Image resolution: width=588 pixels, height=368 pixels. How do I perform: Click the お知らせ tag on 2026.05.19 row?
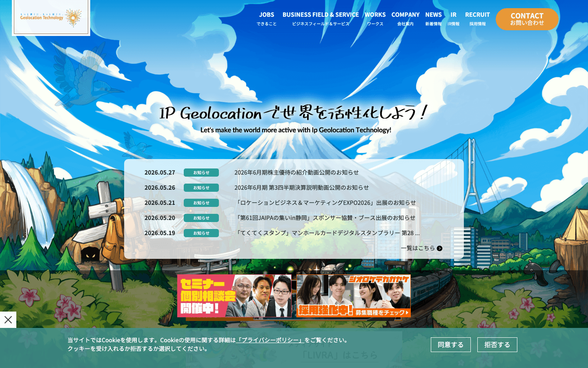201,233
